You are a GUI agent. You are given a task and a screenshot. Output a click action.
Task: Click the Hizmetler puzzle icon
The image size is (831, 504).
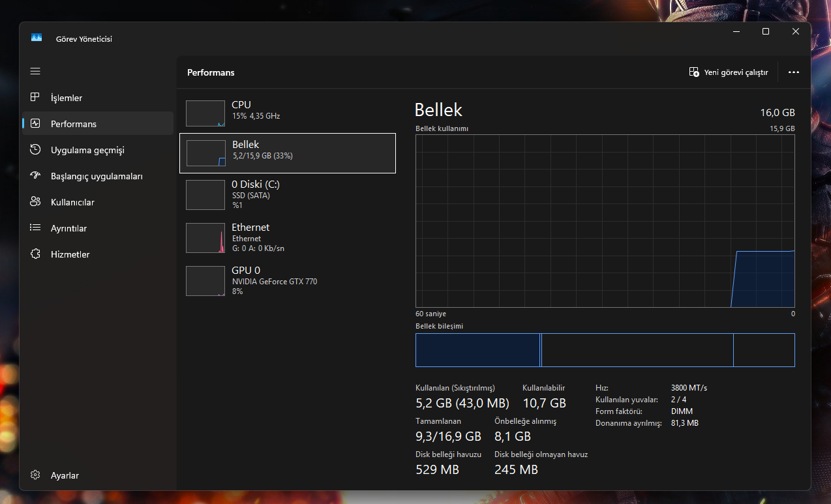tap(35, 254)
